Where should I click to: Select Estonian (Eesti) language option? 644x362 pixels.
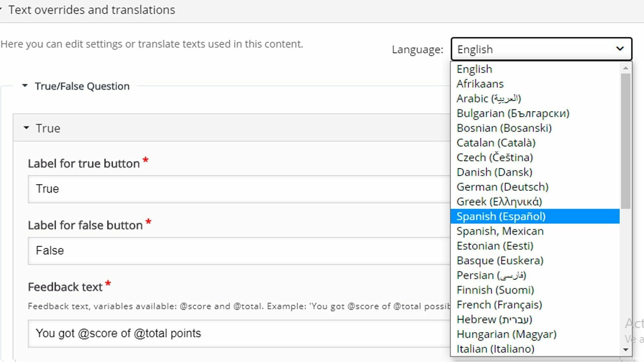pyautogui.click(x=535, y=246)
